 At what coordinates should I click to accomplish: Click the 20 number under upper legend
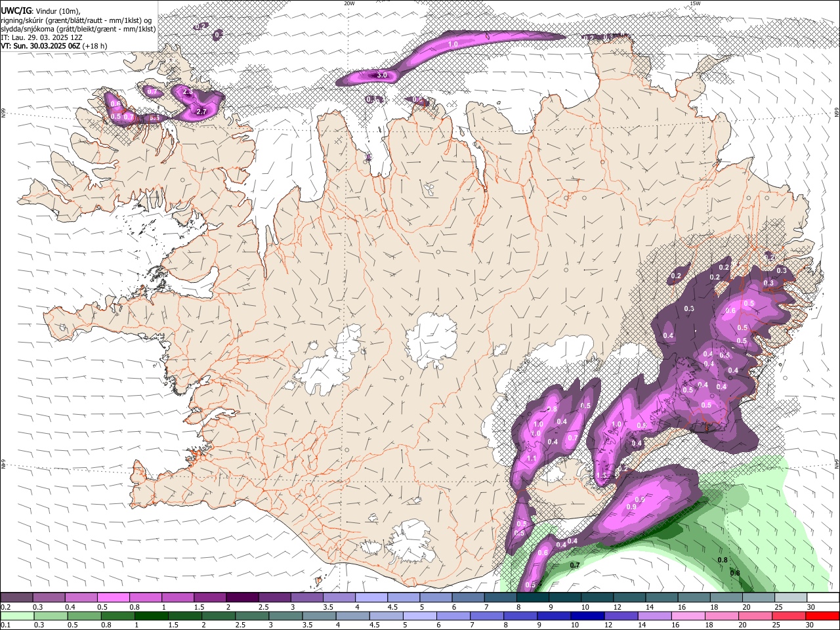pyautogui.click(x=746, y=607)
